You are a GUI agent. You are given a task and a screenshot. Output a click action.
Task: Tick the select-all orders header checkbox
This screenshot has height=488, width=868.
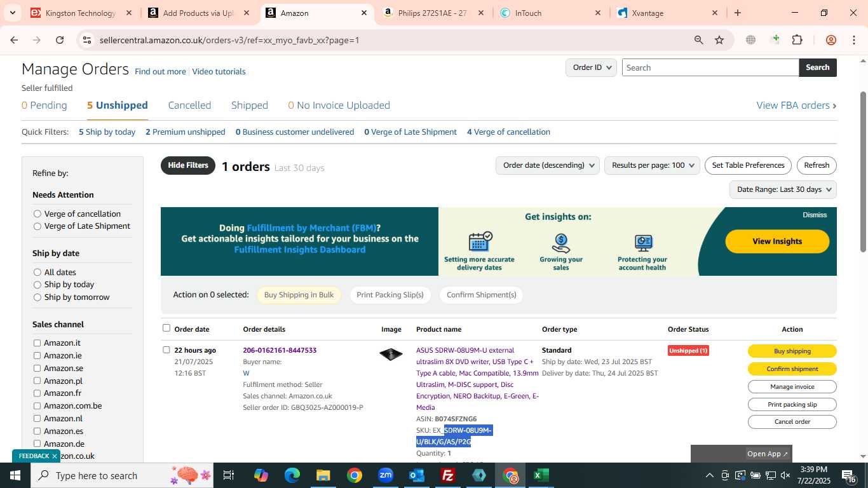[x=166, y=328]
